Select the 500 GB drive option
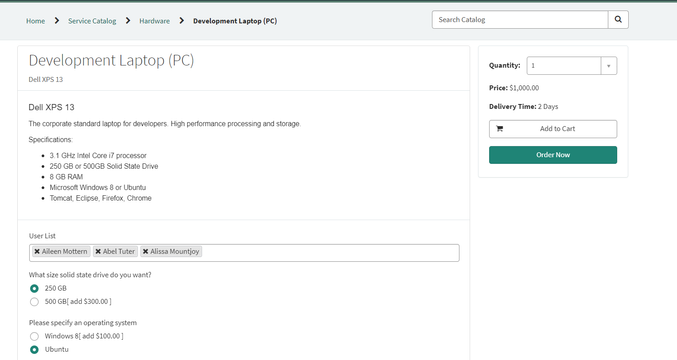The image size is (677, 360). point(34,302)
